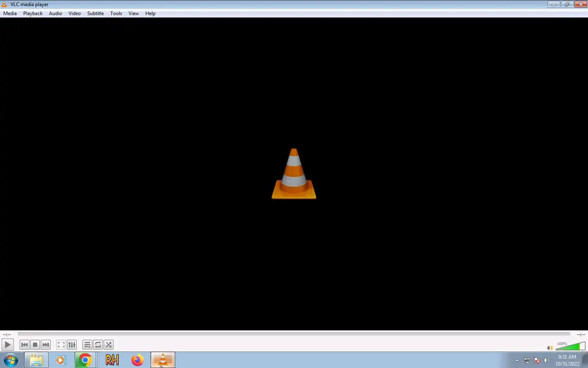This screenshot has height=368, width=588.
Task: Open the Video menu
Action: (x=74, y=13)
